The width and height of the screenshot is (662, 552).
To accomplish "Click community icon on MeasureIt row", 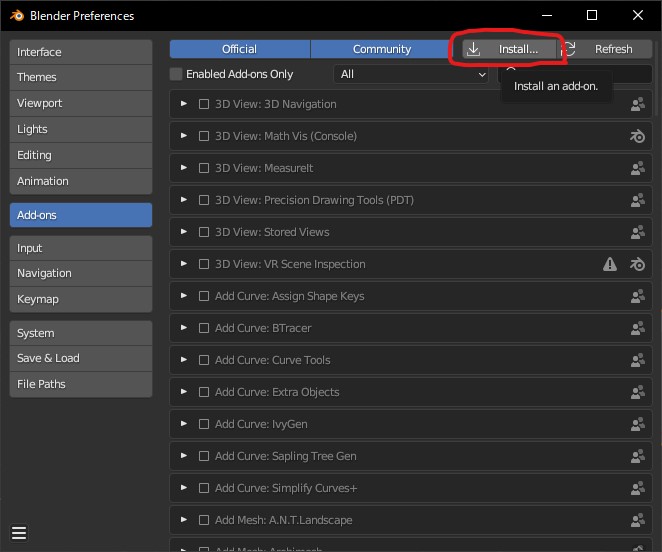I will (638, 168).
